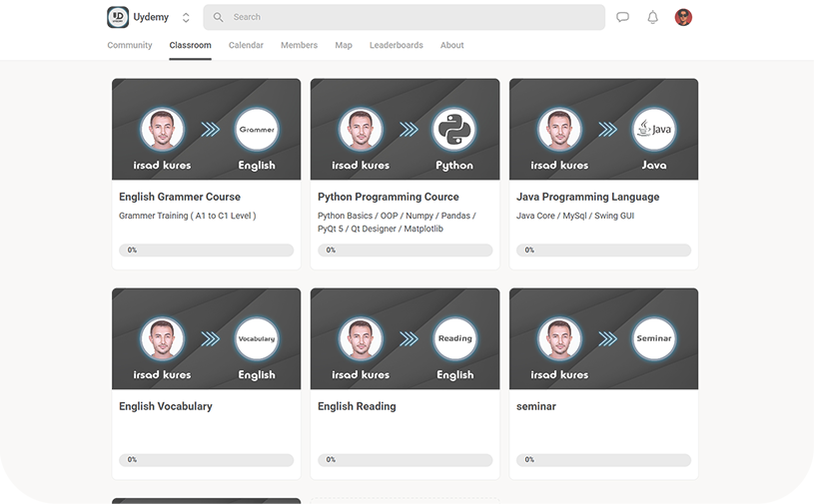Open the English Reading course thumbnail
This screenshot has height=504, width=814.
pos(405,339)
